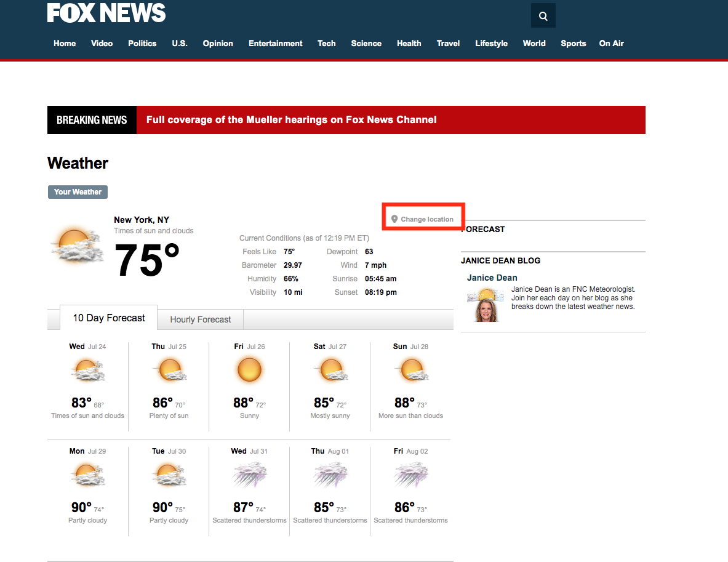This screenshot has height=562, width=728.
Task: Click the Sunrise time 05:45 am
Action: 381,279
